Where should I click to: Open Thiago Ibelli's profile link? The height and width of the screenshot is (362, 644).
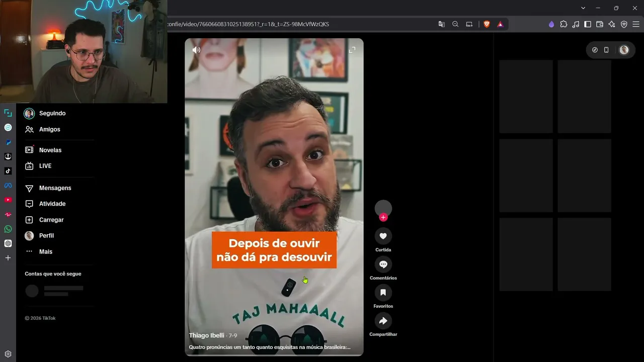[206, 335]
